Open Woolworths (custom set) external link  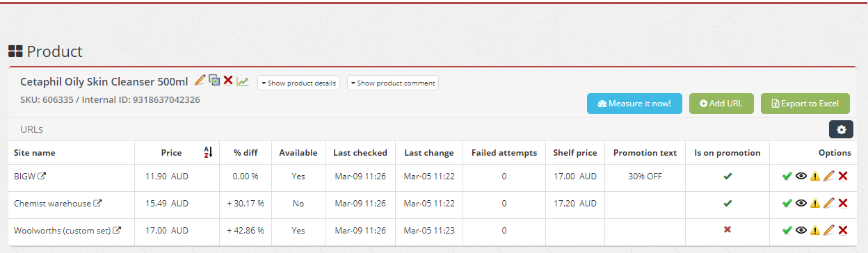tap(118, 229)
